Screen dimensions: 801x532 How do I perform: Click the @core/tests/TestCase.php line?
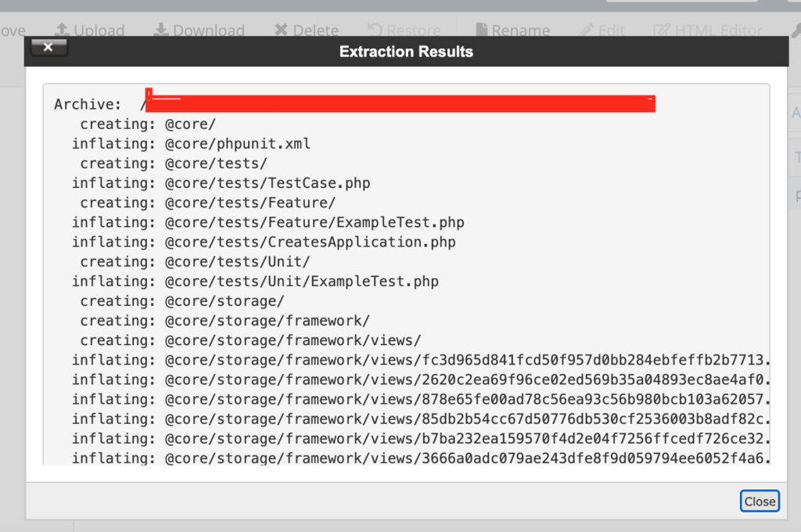pos(267,183)
